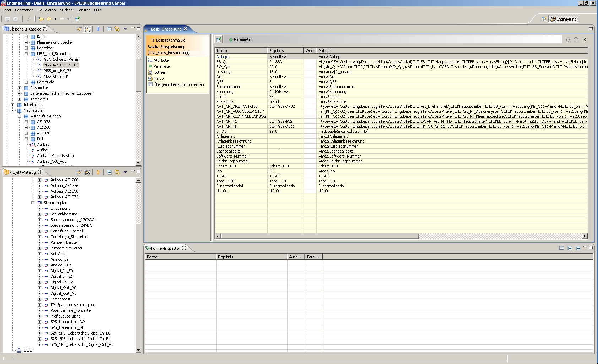Click the blue cylinder icon in Bibliotheks-Katalog toolbar
This screenshot has width=598, height=364.
click(98, 29)
